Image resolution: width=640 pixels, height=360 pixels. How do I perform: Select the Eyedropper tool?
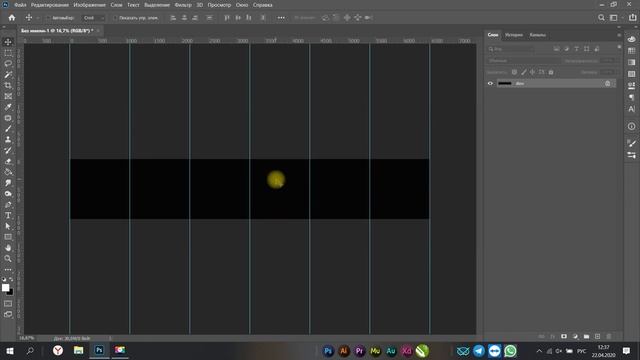(x=8, y=107)
